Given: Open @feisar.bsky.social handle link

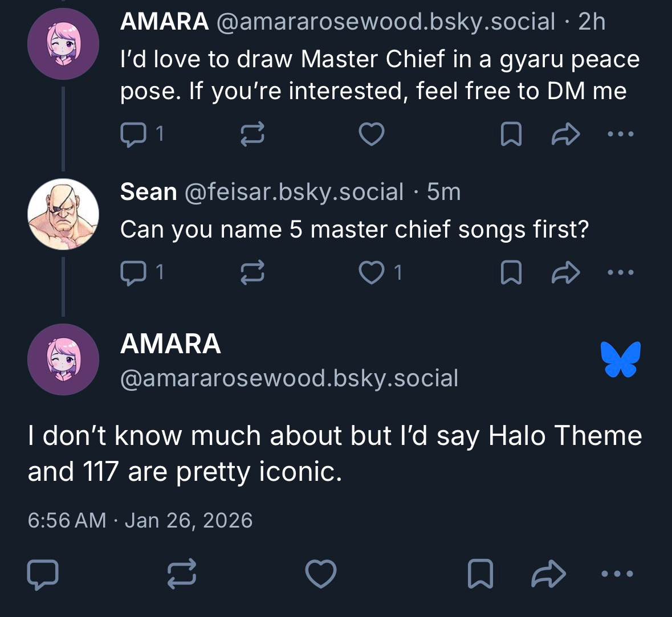Looking at the screenshot, I should pos(294,192).
